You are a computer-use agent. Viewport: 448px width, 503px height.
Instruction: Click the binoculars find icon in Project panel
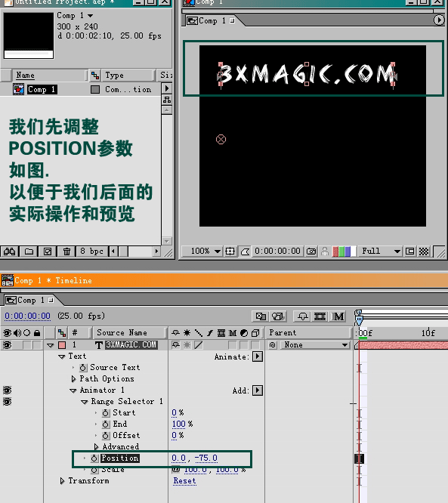point(9,251)
